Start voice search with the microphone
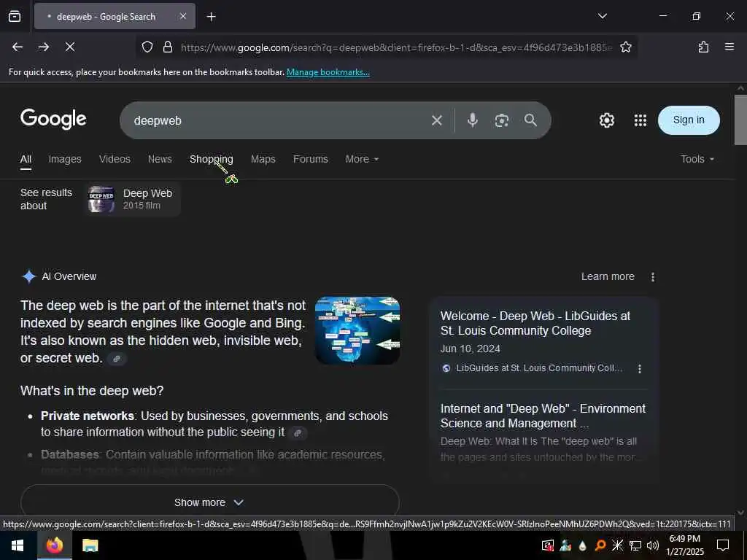This screenshot has height=560, width=747. click(x=472, y=120)
